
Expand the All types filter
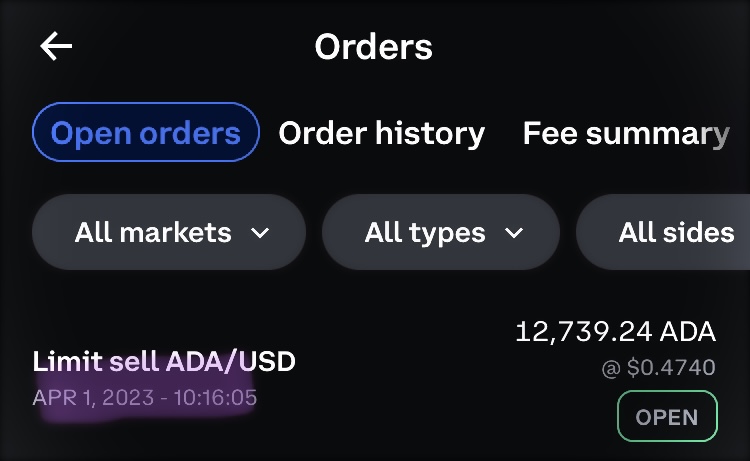(x=440, y=233)
